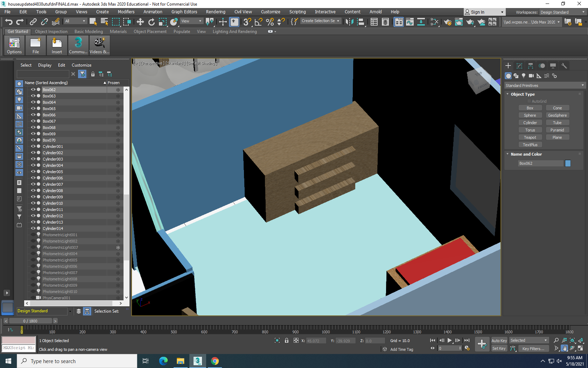Click the Teapot primitive button

coord(530,137)
